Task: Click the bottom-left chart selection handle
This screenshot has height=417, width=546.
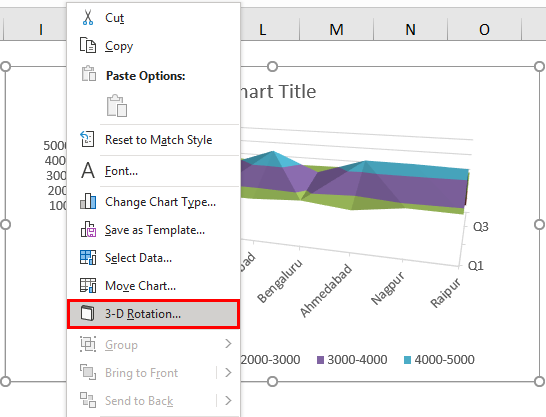Action: pyautogui.click(x=6, y=382)
